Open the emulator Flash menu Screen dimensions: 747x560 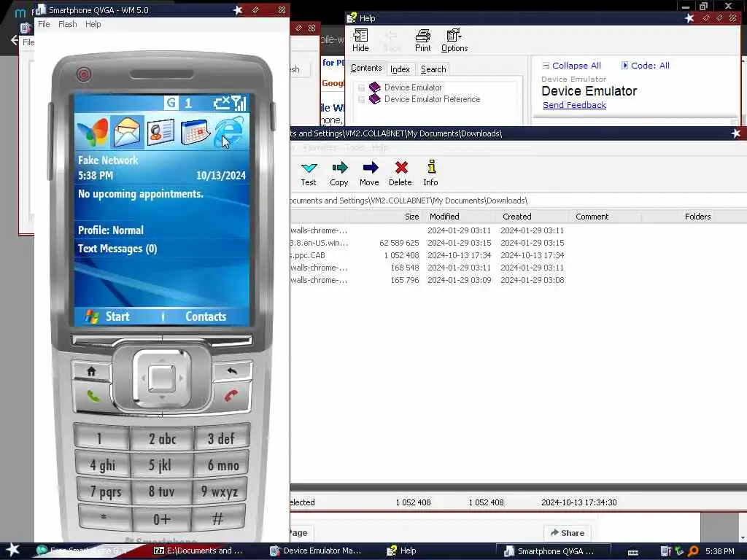click(x=68, y=24)
